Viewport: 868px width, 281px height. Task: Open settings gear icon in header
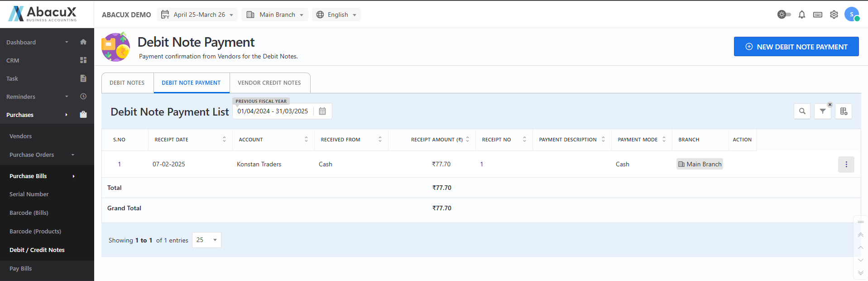click(834, 15)
